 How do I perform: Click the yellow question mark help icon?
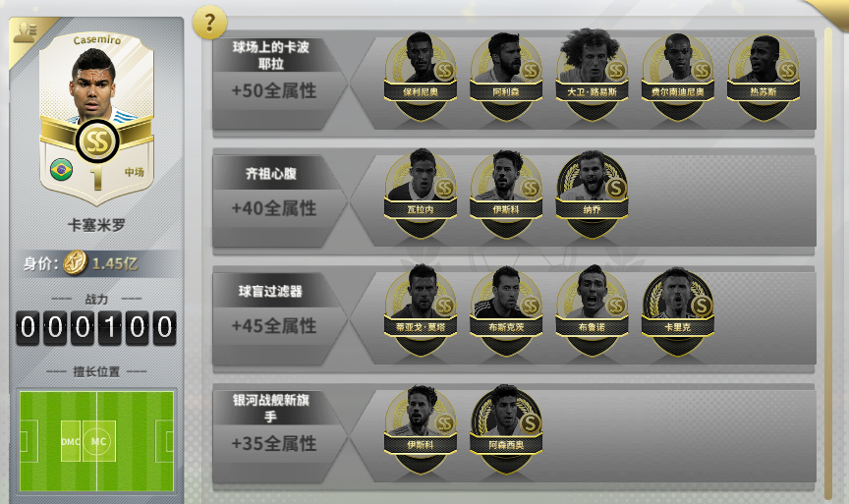pyautogui.click(x=209, y=23)
